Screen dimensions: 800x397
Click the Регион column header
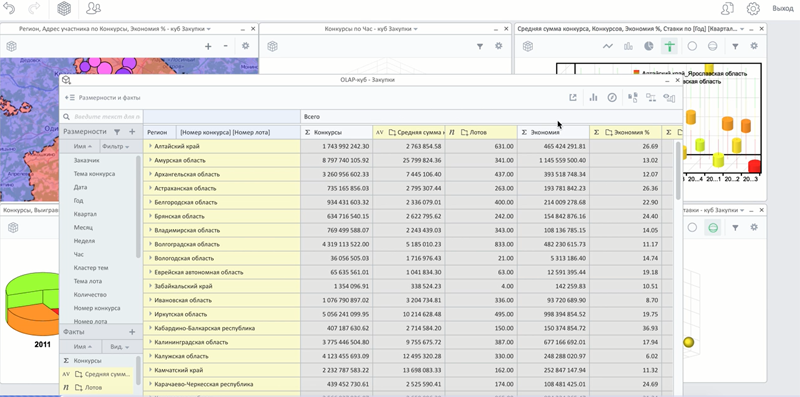[x=160, y=132]
